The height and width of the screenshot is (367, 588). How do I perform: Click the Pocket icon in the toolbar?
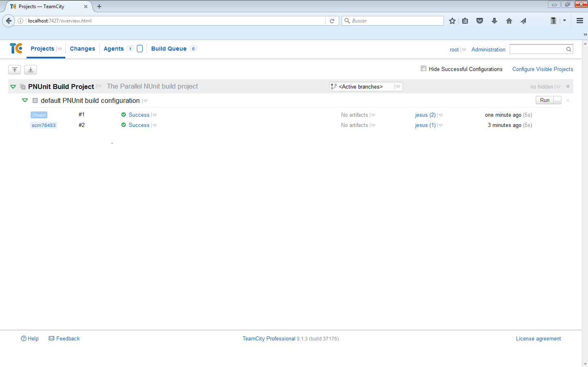[x=480, y=21]
